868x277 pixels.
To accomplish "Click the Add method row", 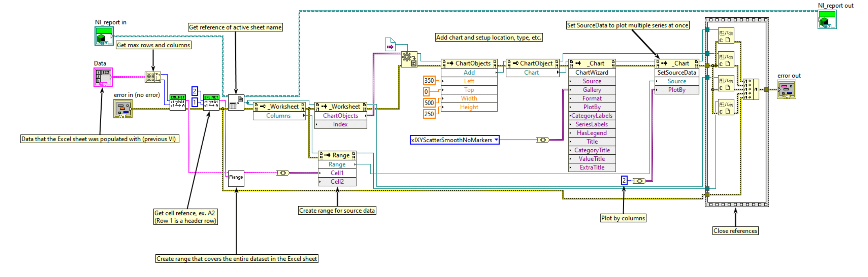I will [x=469, y=73].
